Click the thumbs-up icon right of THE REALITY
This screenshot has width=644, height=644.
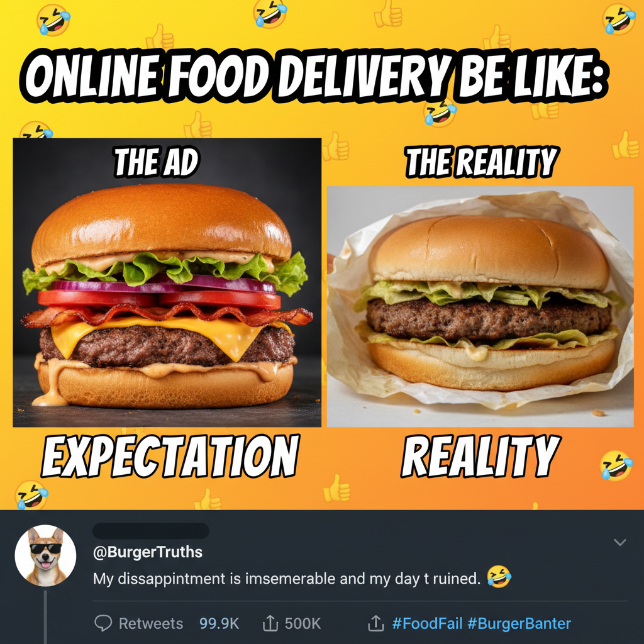pyautogui.click(x=625, y=145)
